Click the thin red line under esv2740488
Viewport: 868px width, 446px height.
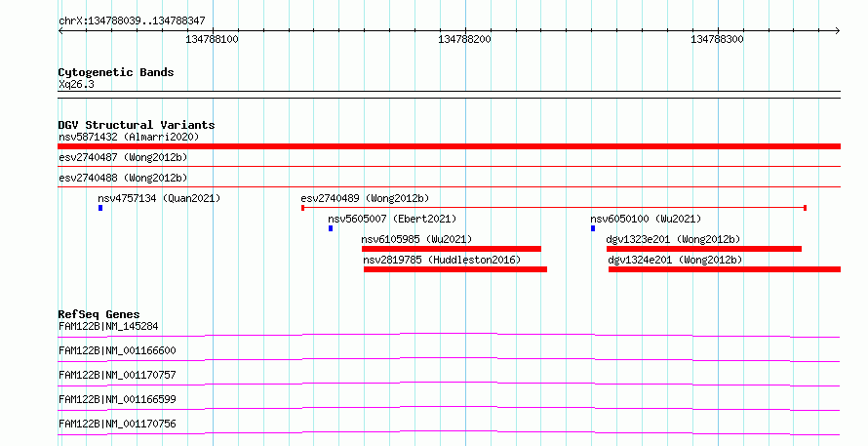pos(449,186)
